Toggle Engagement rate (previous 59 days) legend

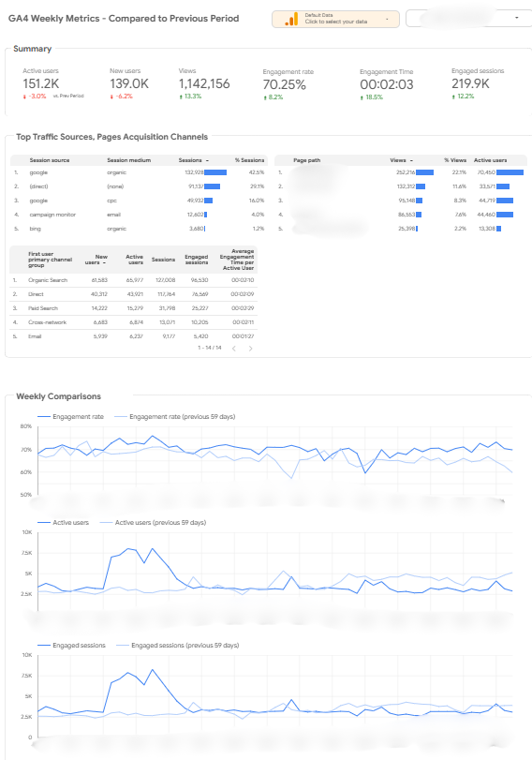click(175, 417)
